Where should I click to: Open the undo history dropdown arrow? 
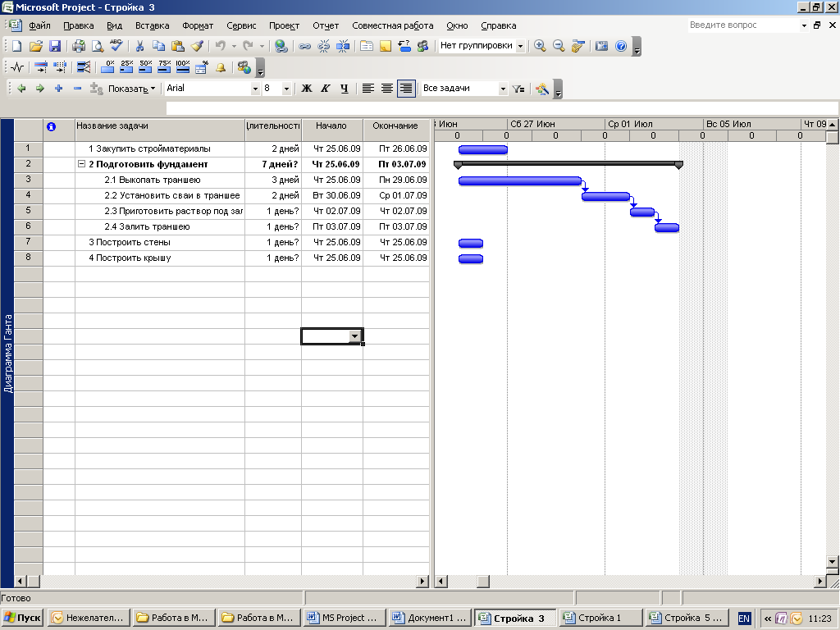(234, 46)
